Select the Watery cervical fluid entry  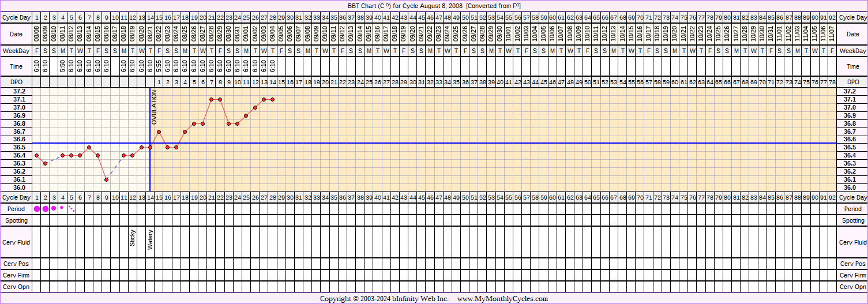click(150, 239)
